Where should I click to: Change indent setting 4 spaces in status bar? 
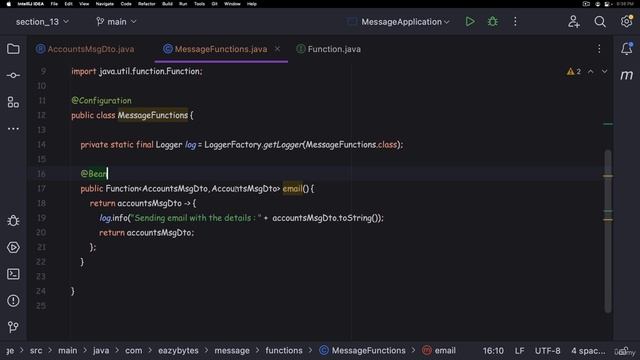point(588,351)
